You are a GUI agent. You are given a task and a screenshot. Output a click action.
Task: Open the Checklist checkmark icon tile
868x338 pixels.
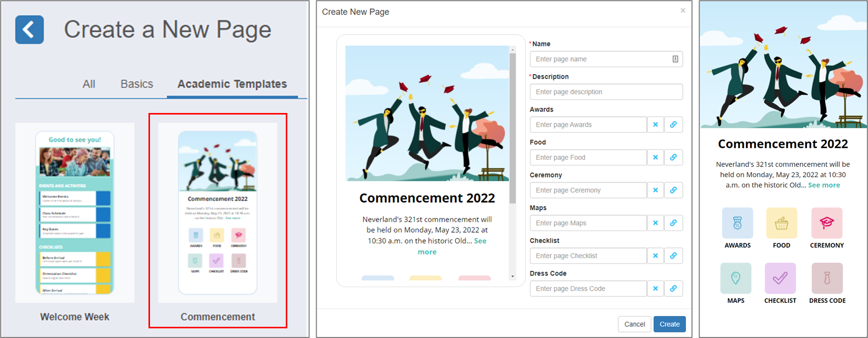(780, 278)
